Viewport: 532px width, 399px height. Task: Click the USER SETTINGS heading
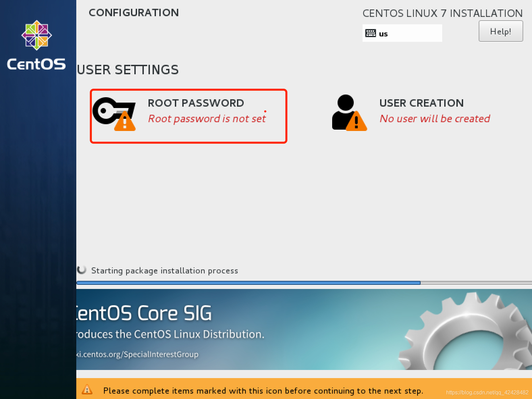[x=128, y=70]
